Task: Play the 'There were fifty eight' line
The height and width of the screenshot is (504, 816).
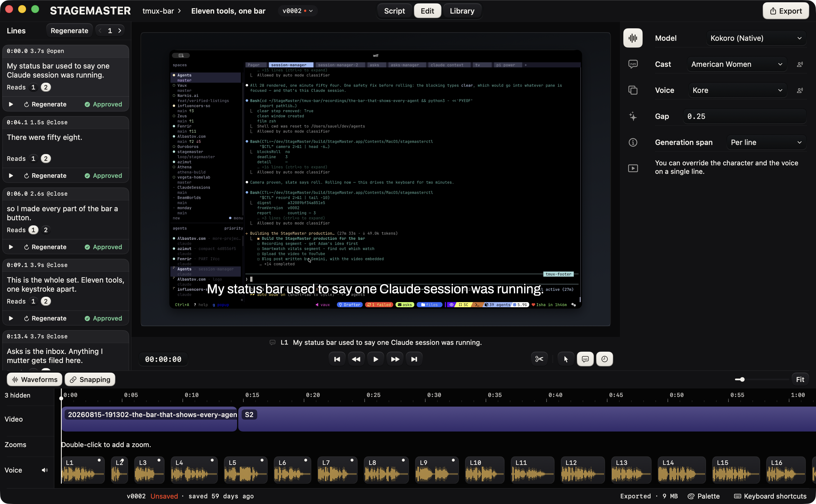Action: point(11,176)
